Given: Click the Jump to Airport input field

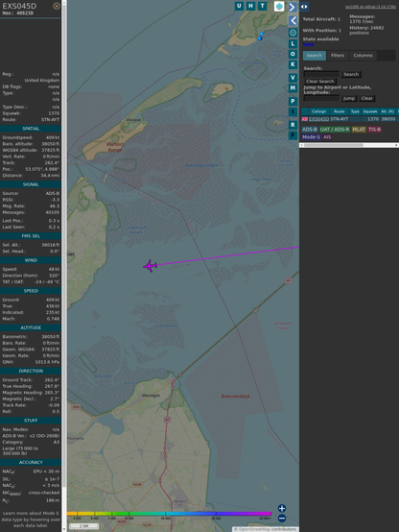Looking at the screenshot, I should coord(321,98).
